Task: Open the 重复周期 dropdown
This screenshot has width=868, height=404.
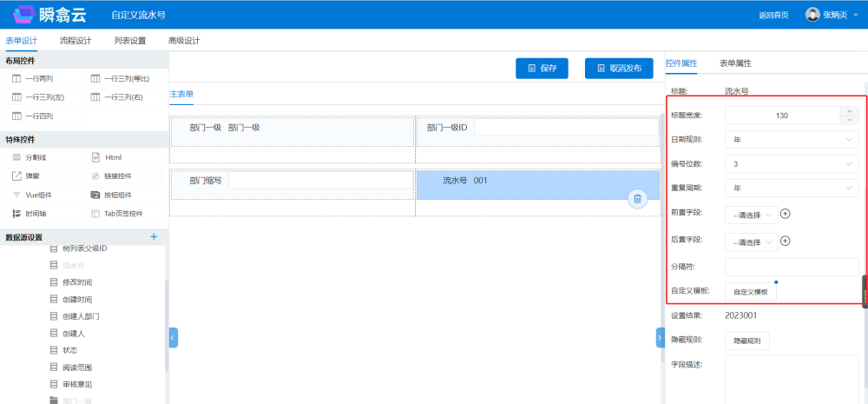Action: (x=792, y=188)
